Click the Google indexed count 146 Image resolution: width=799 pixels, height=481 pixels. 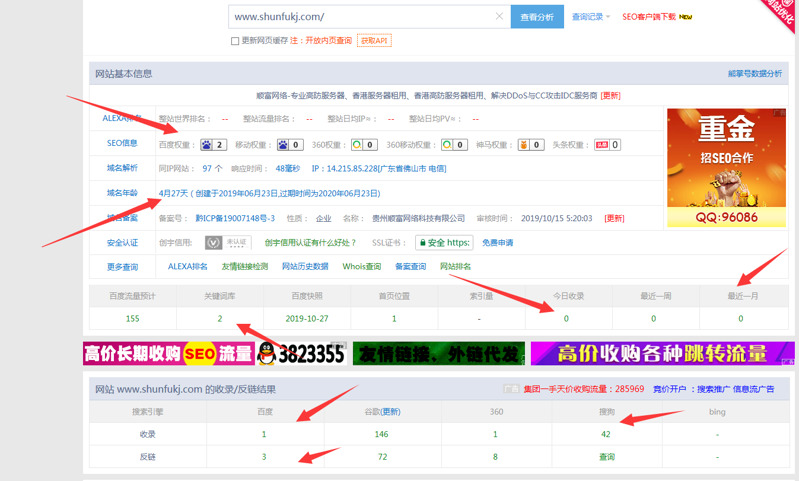[x=381, y=434]
